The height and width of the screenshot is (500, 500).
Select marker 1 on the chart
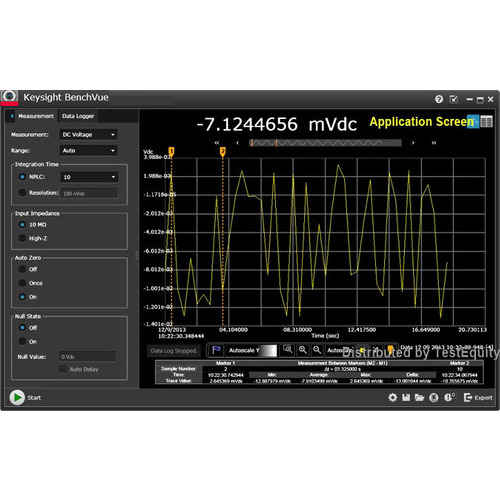pos(171,151)
